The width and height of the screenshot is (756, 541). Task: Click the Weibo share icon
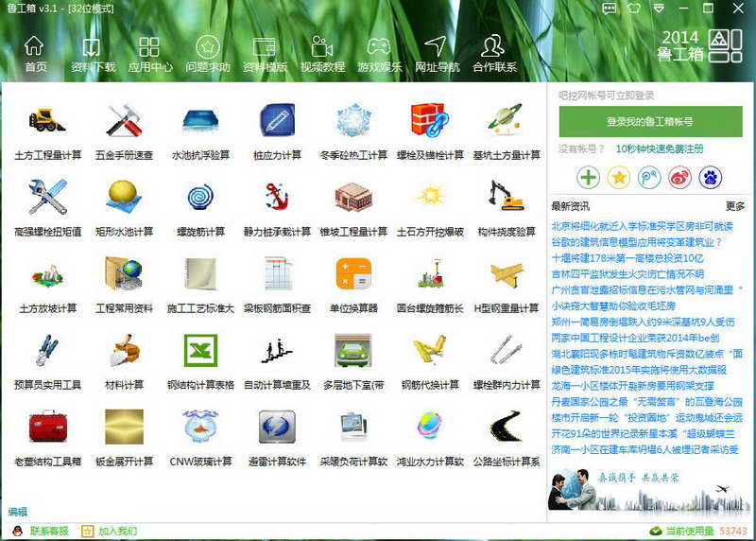click(x=679, y=178)
